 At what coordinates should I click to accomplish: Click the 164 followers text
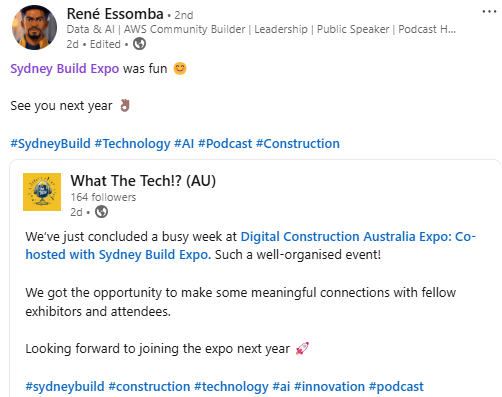(x=103, y=197)
